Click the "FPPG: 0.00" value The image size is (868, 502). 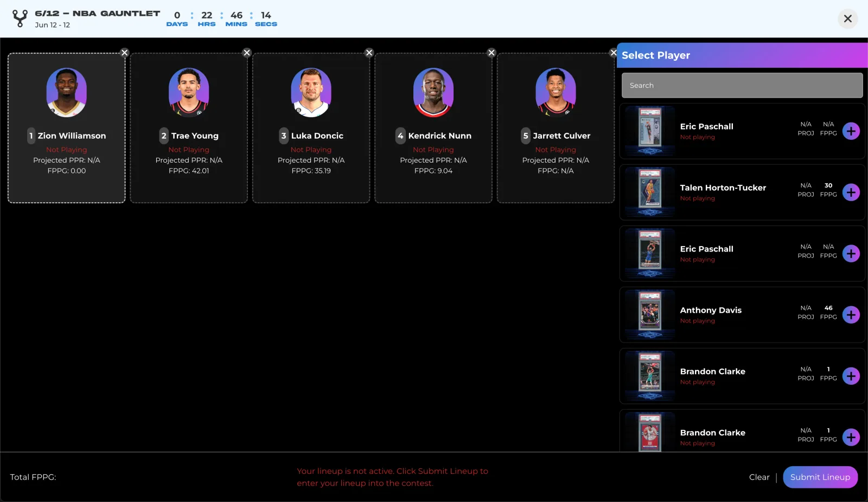67,171
